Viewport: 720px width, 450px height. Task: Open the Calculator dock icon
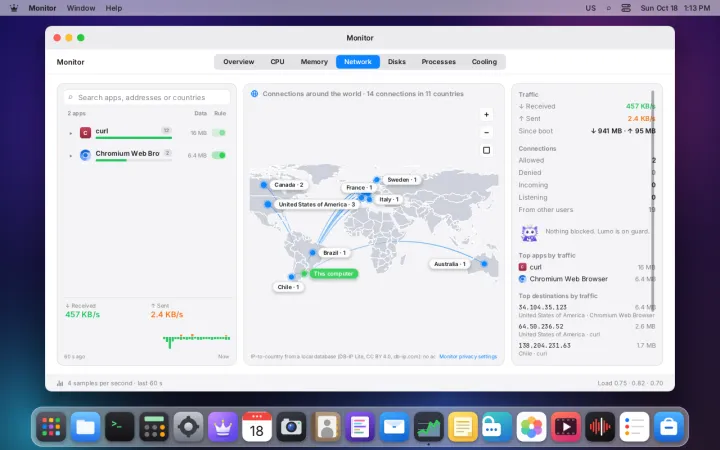pyautogui.click(x=154, y=427)
